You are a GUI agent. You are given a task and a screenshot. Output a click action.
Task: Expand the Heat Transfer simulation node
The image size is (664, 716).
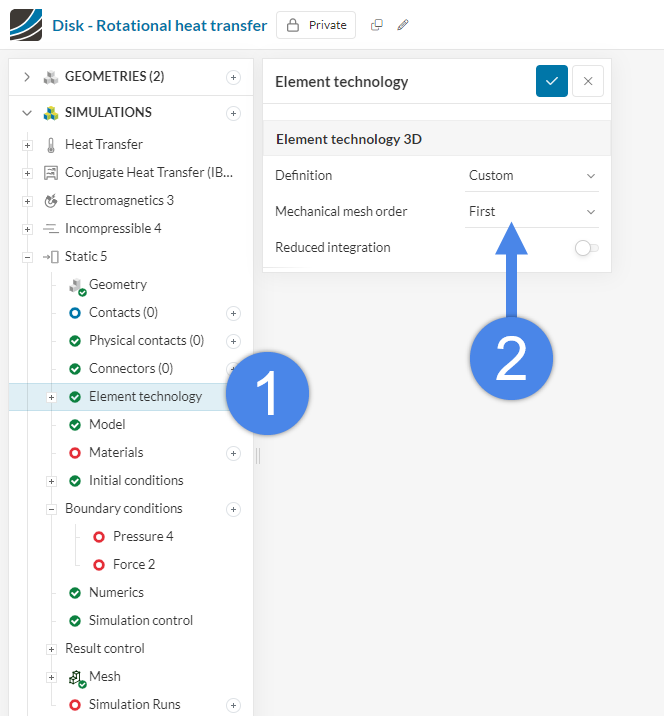[x=27, y=145]
